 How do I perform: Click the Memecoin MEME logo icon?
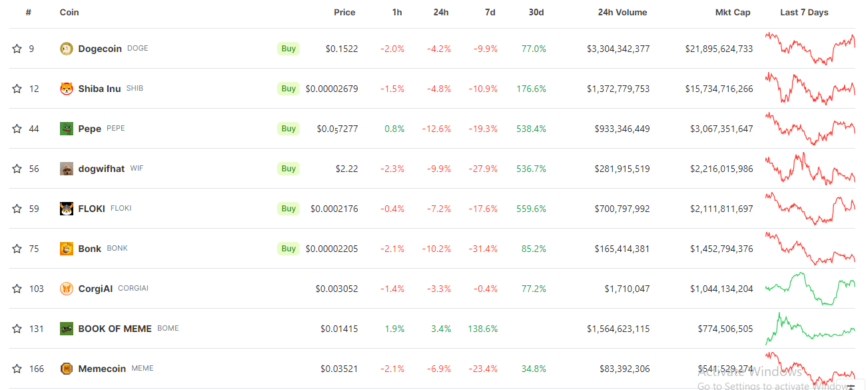point(67,369)
